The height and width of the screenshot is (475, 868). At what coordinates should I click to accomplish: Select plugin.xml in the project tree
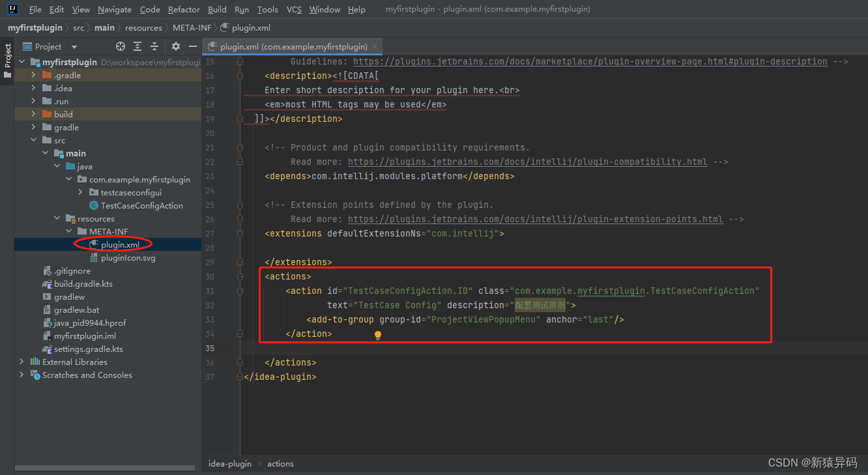point(120,244)
